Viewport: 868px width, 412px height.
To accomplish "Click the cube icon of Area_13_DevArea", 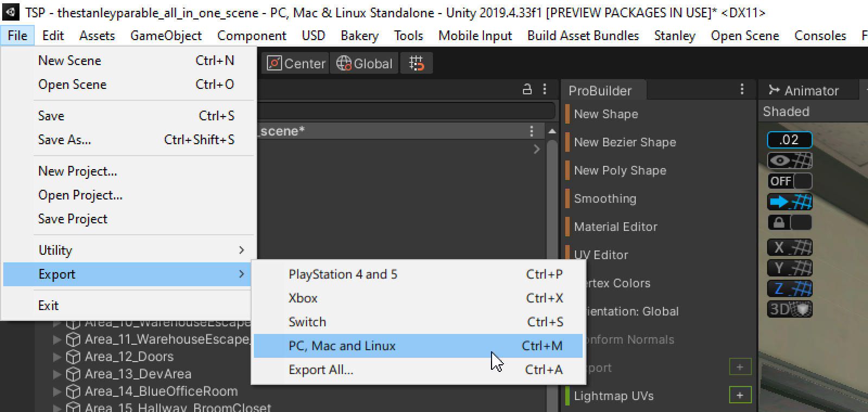I will 73,374.
